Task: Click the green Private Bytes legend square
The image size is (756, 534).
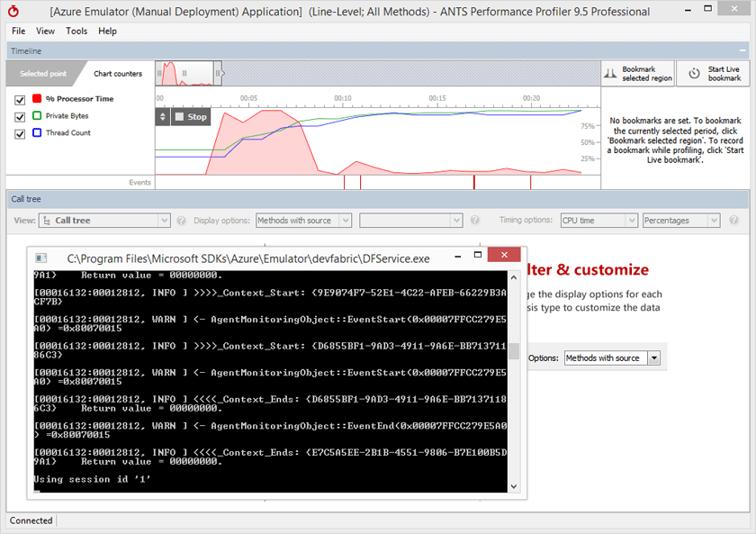Action: tap(37, 115)
